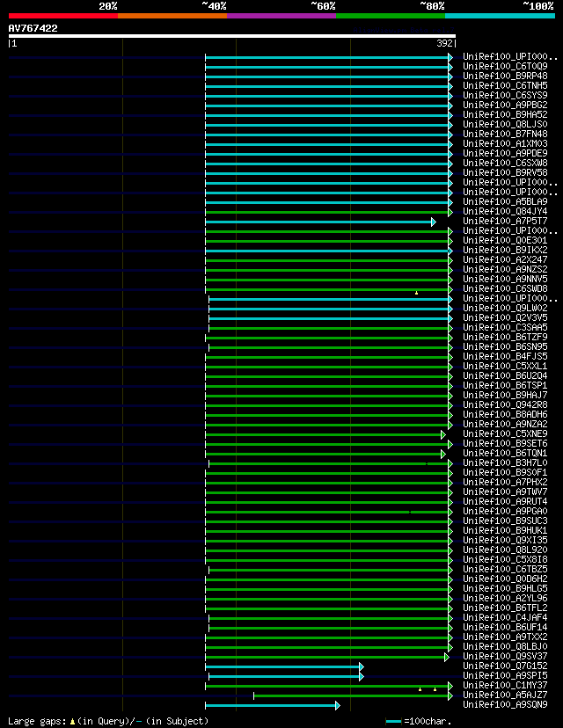Click the short cyan bar of UniRef100_Q7G152
The height and width of the screenshot is (728, 563).
click(x=283, y=667)
